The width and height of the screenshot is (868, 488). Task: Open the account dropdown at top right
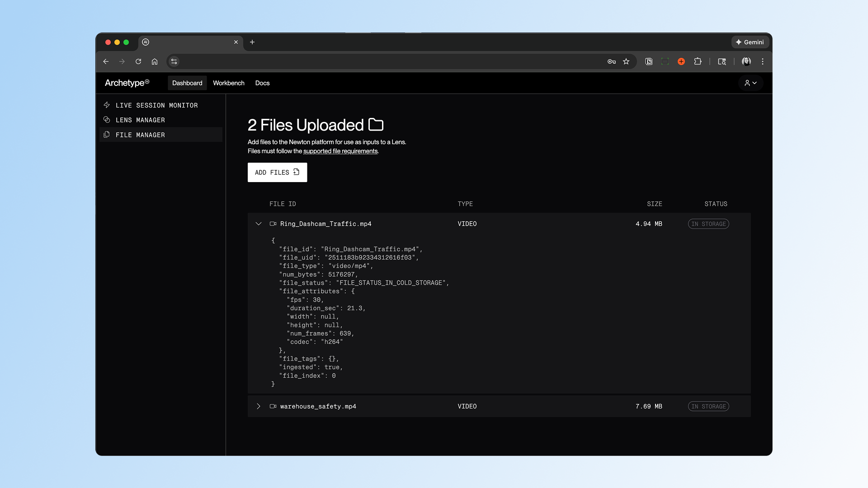751,83
